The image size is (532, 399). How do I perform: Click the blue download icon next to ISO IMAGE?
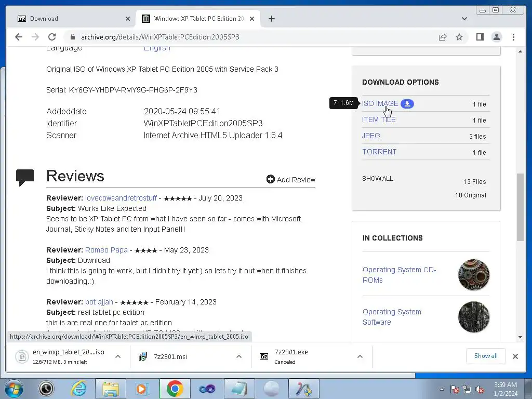click(x=407, y=104)
